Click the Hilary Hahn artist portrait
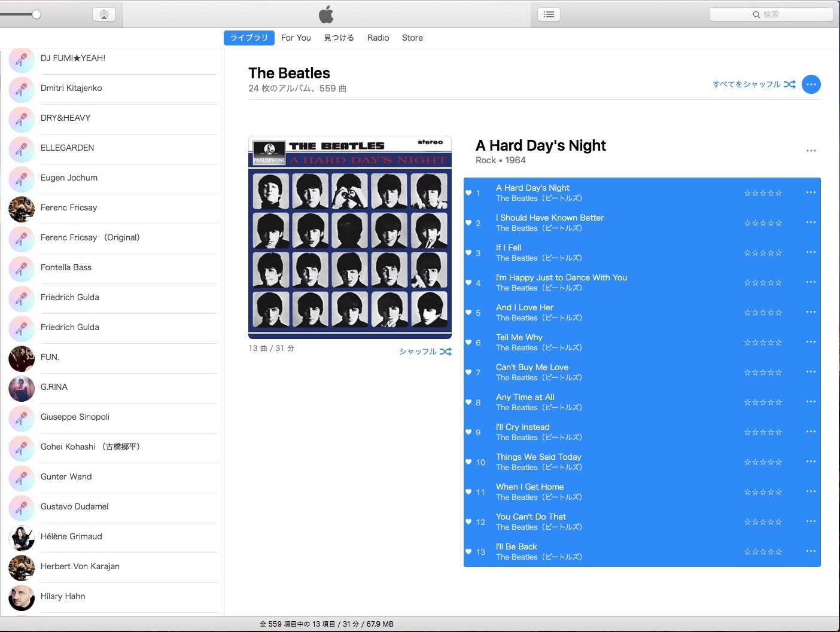840x632 pixels. click(x=22, y=597)
